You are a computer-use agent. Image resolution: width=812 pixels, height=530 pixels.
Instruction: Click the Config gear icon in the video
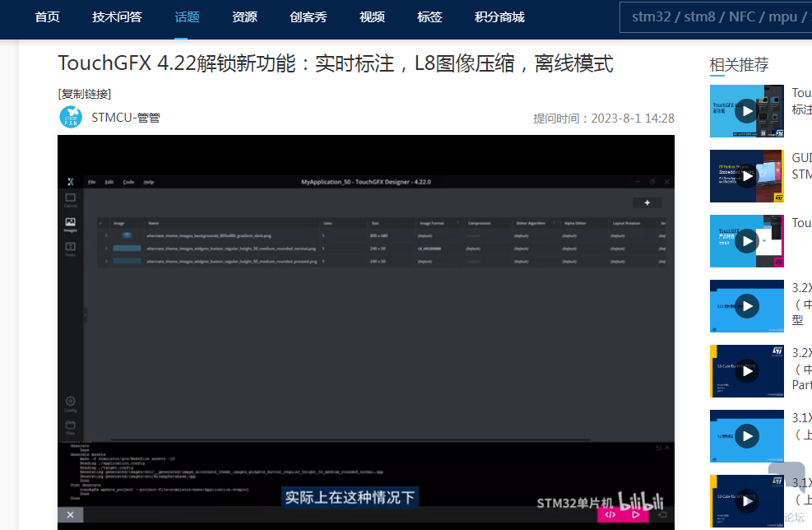(x=71, y=403)
